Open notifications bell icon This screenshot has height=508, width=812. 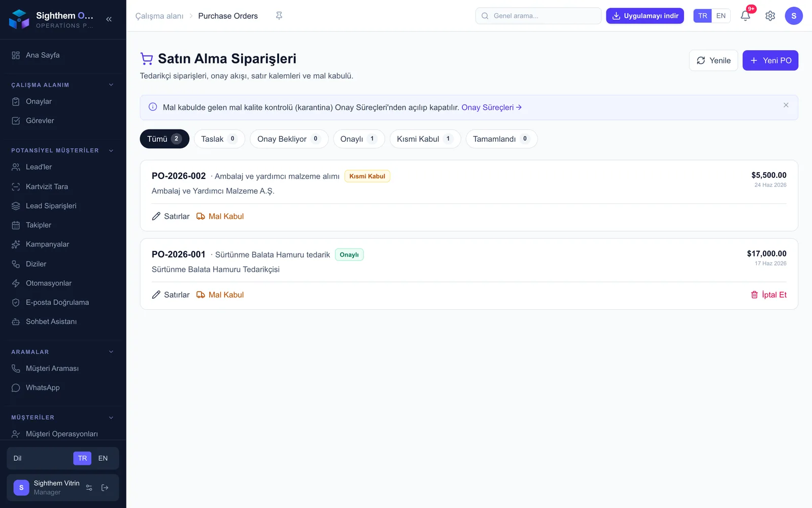tap(745, 16)
